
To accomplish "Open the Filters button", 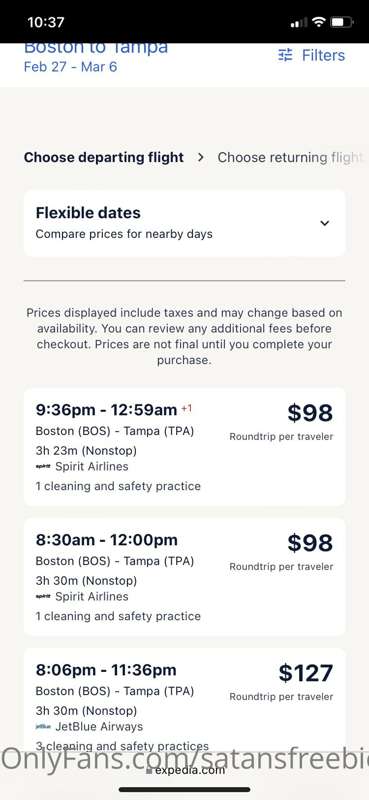I will point(311,55).
